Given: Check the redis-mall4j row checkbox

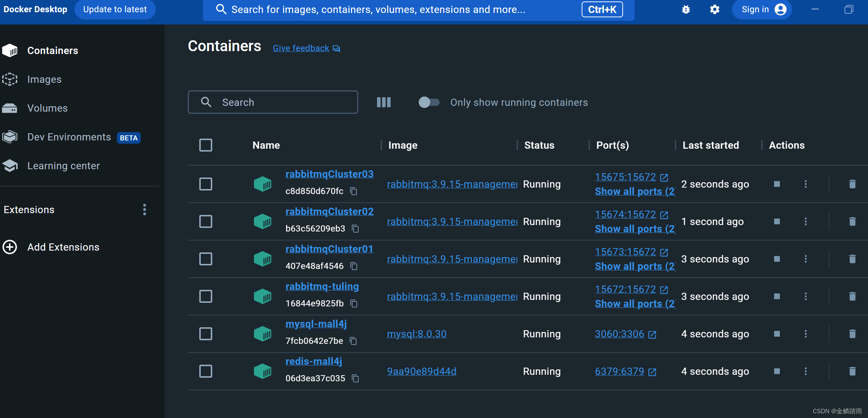Looking at the screenshot, I should tap(206, 371).
